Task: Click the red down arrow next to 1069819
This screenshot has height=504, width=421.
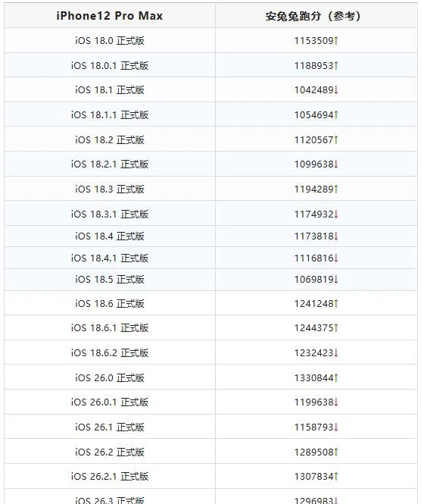Action: coord(336,280)
